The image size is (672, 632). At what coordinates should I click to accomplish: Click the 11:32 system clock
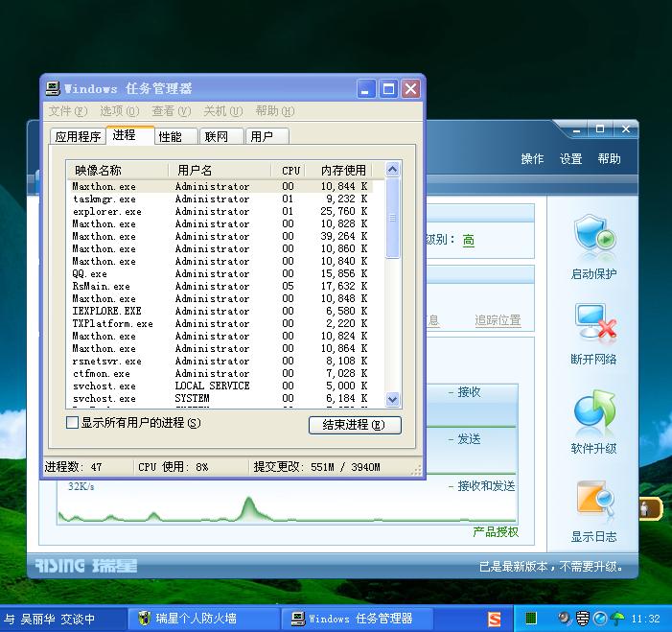[x=645, y=619]
